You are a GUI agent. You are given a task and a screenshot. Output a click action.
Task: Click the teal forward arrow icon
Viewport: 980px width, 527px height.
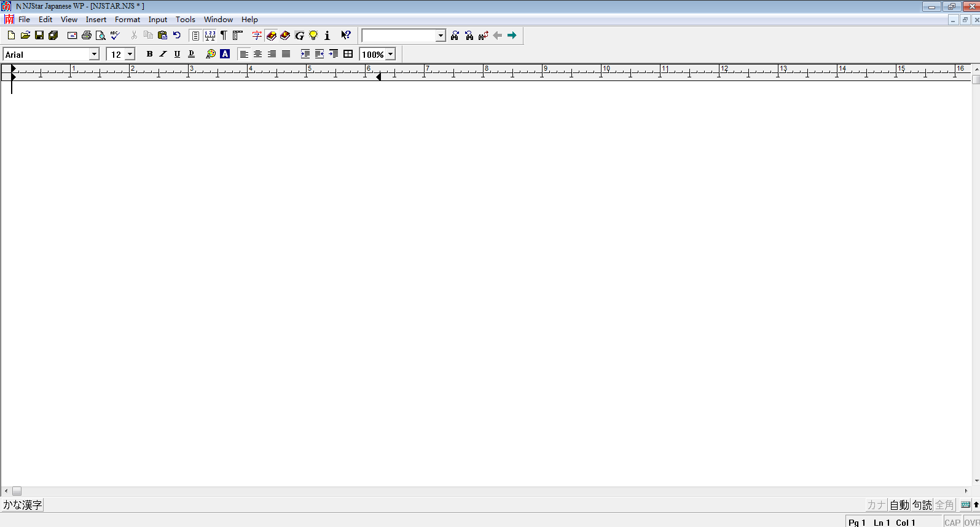tap(512, 36)
